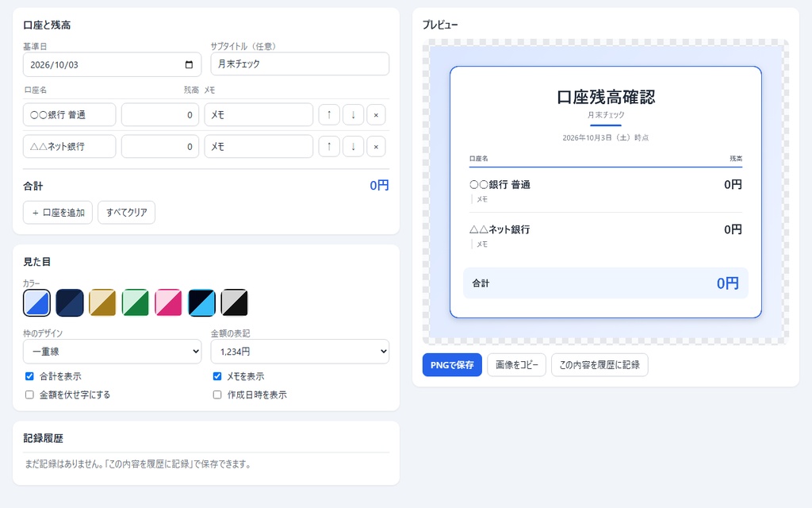Select the gray and black color swatch

[x=234, y=302]
